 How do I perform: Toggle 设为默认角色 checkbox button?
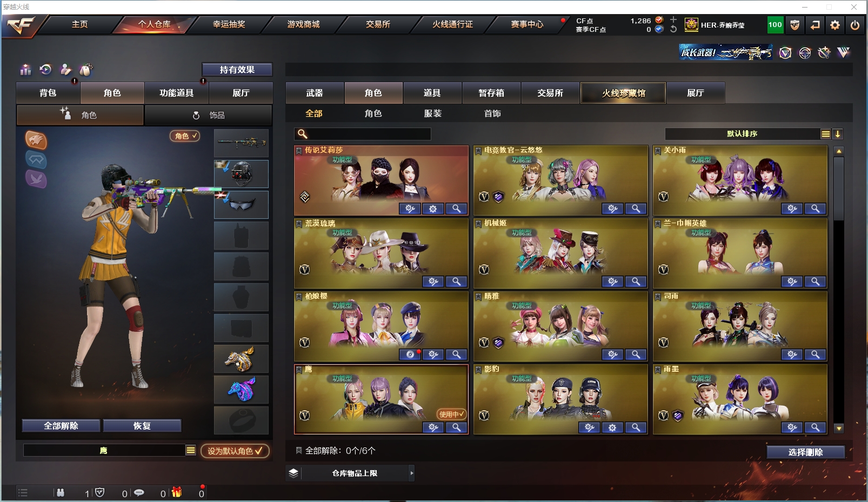click(235, 451)
